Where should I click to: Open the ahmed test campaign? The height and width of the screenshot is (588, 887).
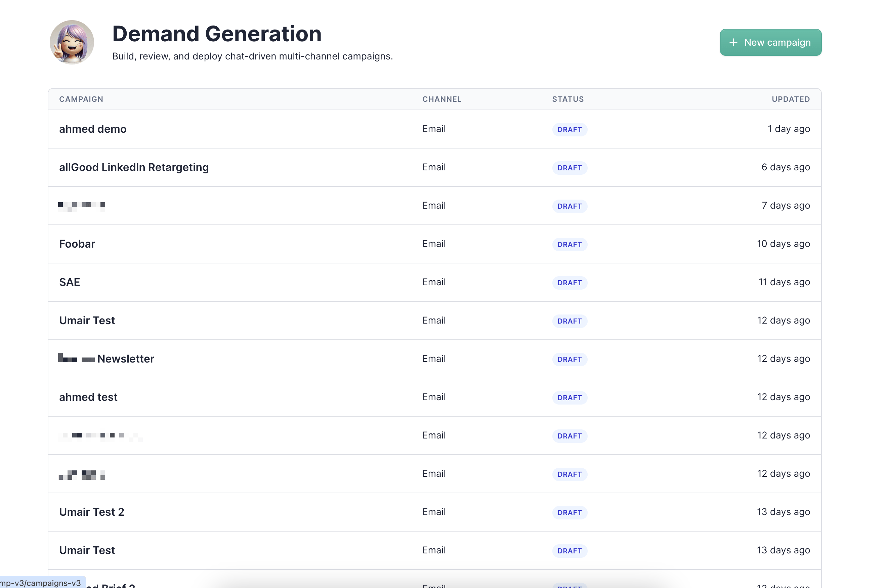[88, 397]
